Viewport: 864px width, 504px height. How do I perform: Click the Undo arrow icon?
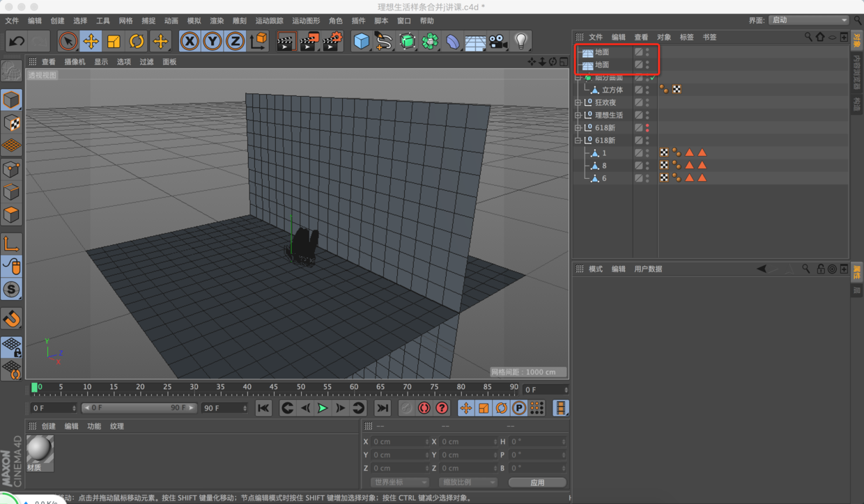click(16, 41)
